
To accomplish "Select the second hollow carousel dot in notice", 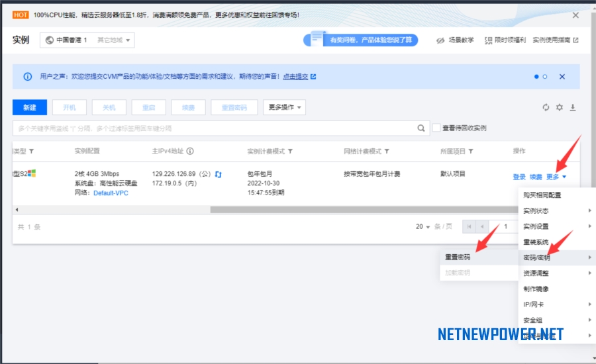I will coord(545,77).
